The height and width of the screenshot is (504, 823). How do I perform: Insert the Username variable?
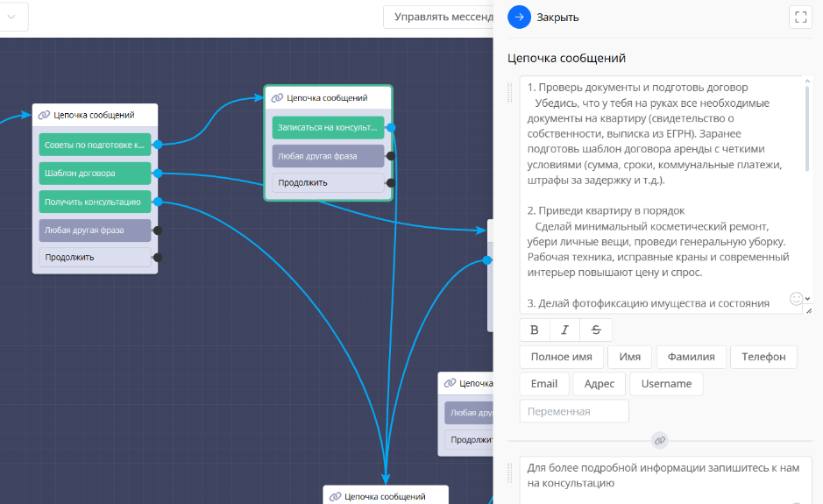[666, 384]
